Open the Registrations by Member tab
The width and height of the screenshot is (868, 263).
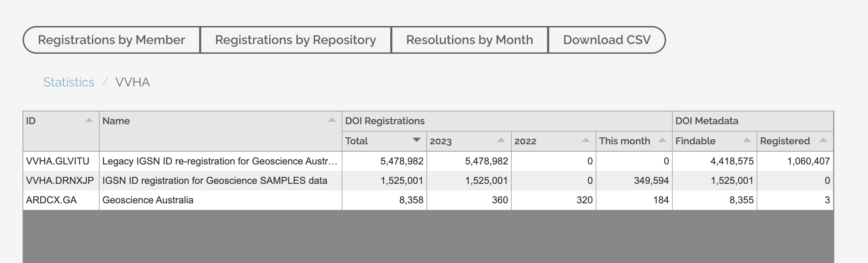coord(111,40)
